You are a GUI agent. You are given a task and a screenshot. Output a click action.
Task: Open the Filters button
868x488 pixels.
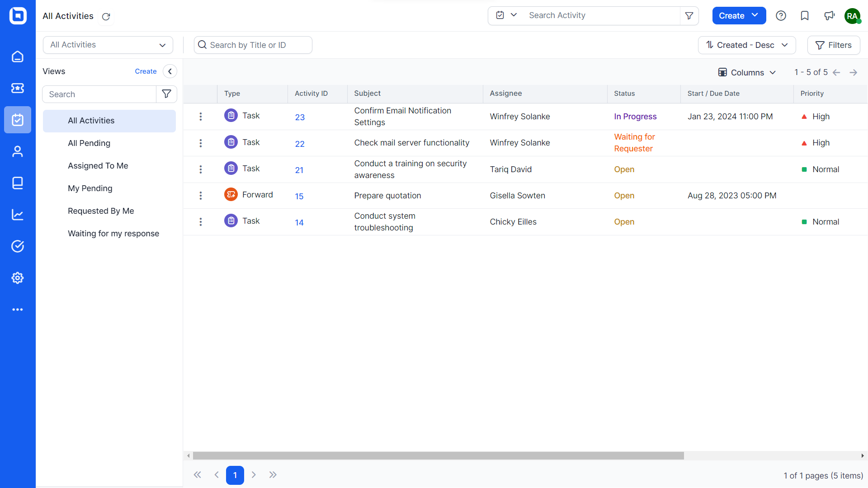click(834, 45)
